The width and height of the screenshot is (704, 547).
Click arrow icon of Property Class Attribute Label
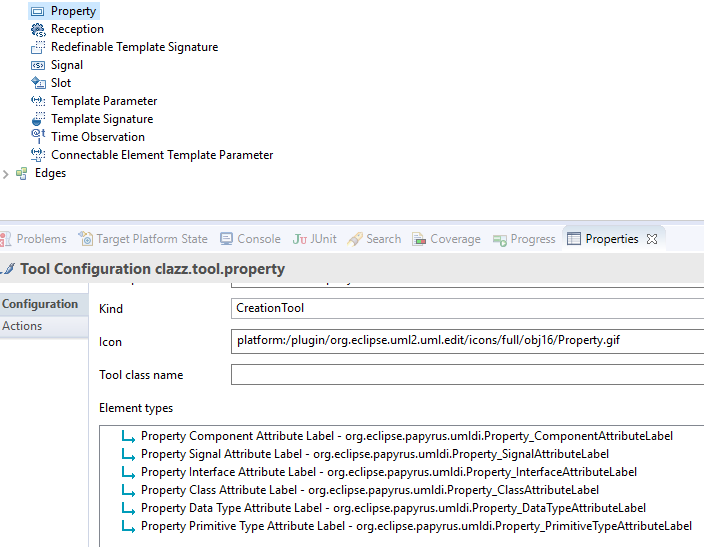click(128, 490)
